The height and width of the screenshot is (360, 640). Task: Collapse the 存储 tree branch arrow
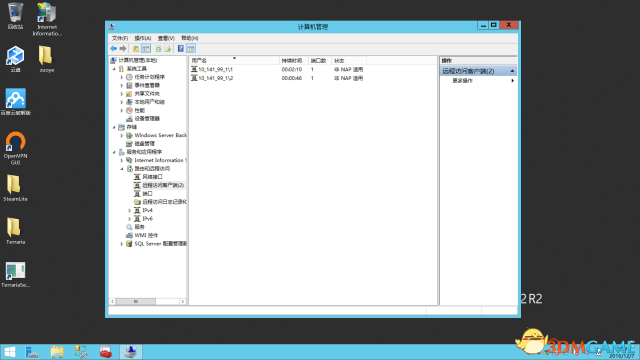point(114,127)
